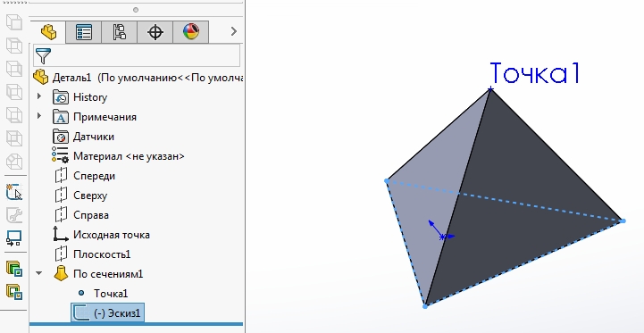Viewport: 644px width, 333px height.
Task: Click the screen capture monitor icon
Action: click(14, 238)
